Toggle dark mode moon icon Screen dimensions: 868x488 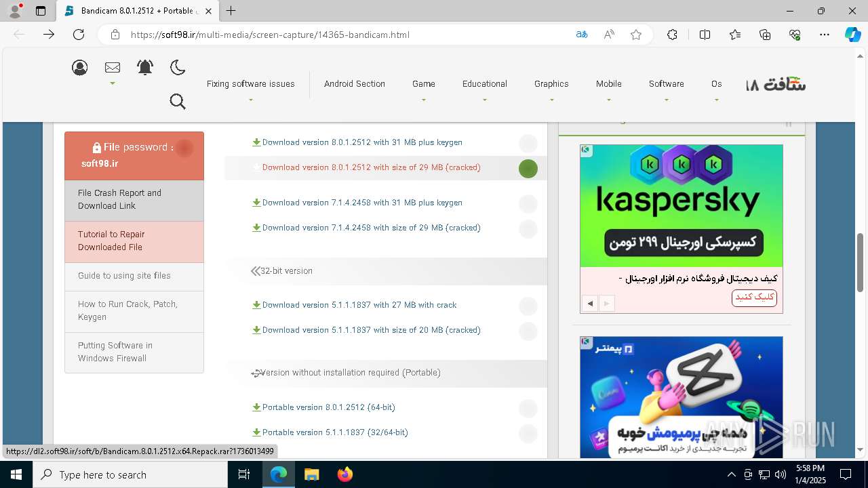[x=178, y=67]
